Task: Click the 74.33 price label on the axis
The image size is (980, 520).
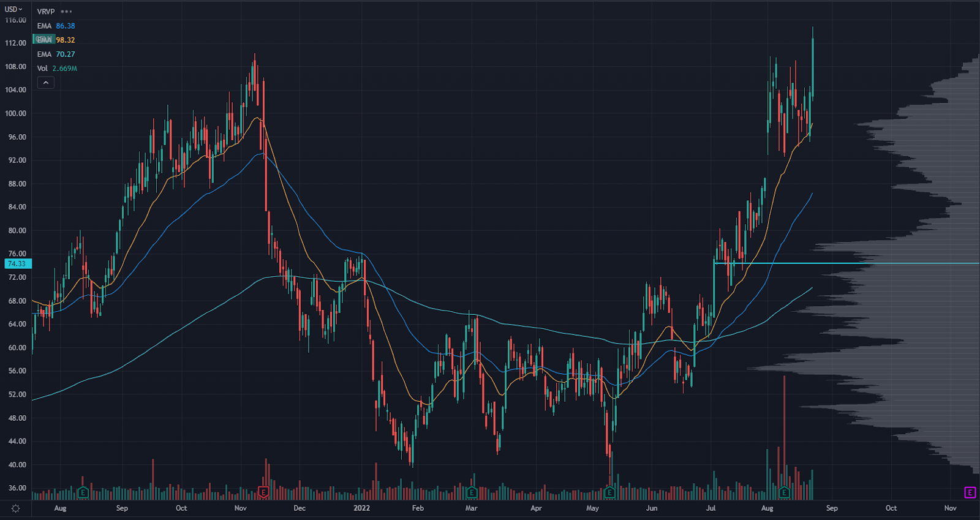Action: pos(17,264)
